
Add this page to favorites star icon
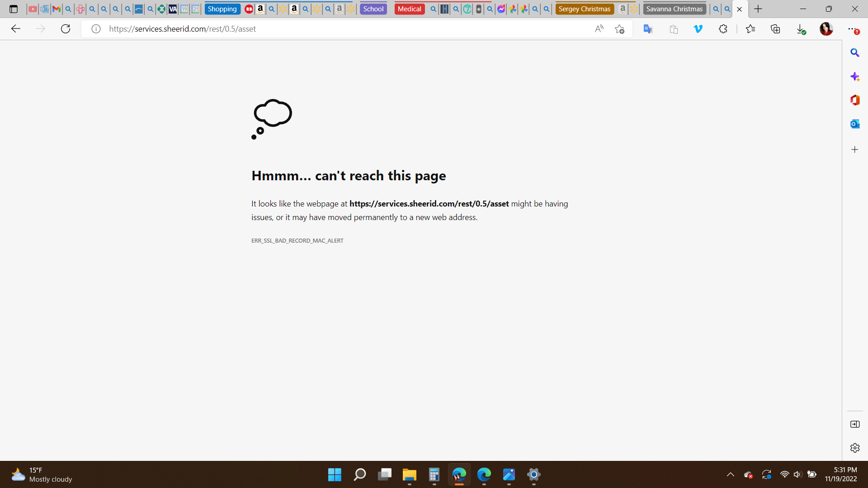click(x=619, y=29)
